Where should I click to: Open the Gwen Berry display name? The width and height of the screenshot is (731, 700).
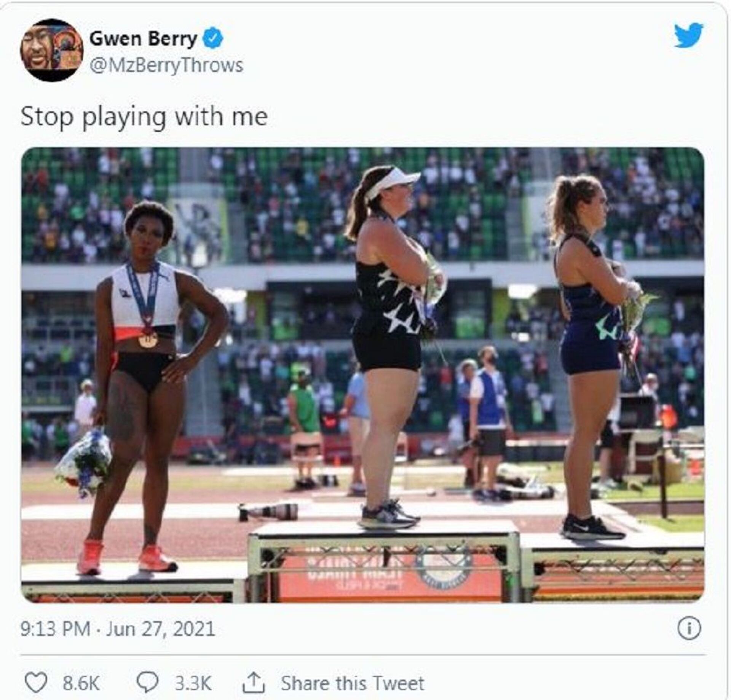[143, 38]
